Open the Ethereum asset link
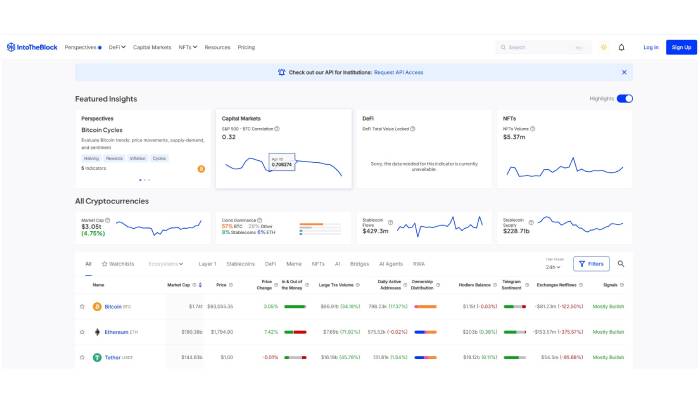The width and height of the screenshot is (700, 400). coord(116,332)
